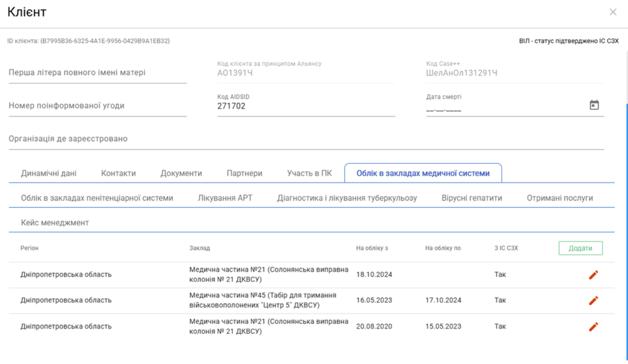Image resolution: width=628 pixels, height=364 pixels.
Task: Select Облік в закладах медичної системи tab
Action: (x=423, y=173)
